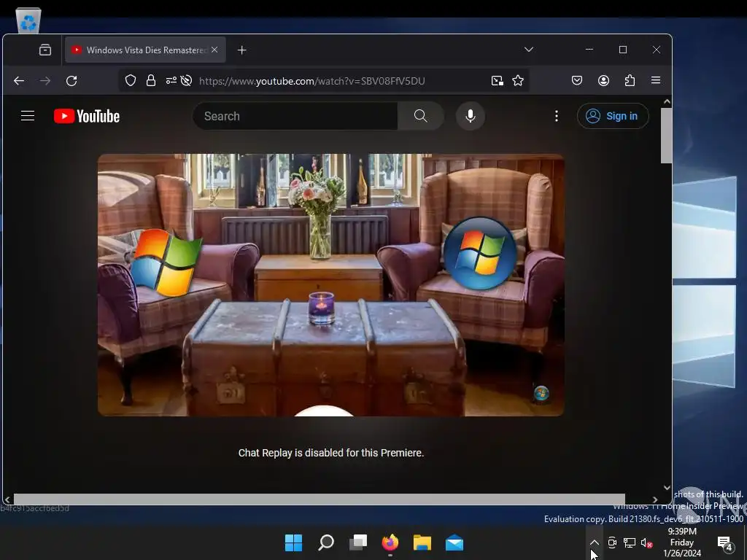Open YouTube settings three-dot menu
This screenshot has height=560, width=747.
click(x=557, y=116)
